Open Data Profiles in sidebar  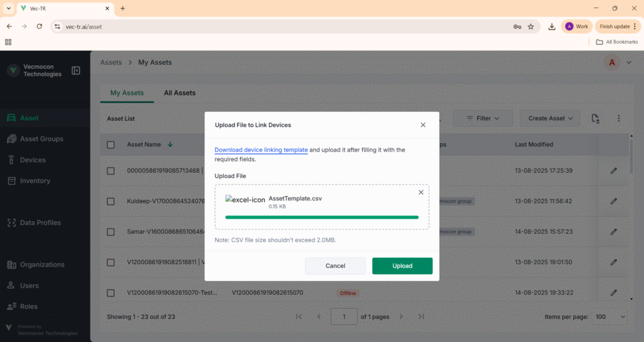pyautogui.click(x=40, y=223)
